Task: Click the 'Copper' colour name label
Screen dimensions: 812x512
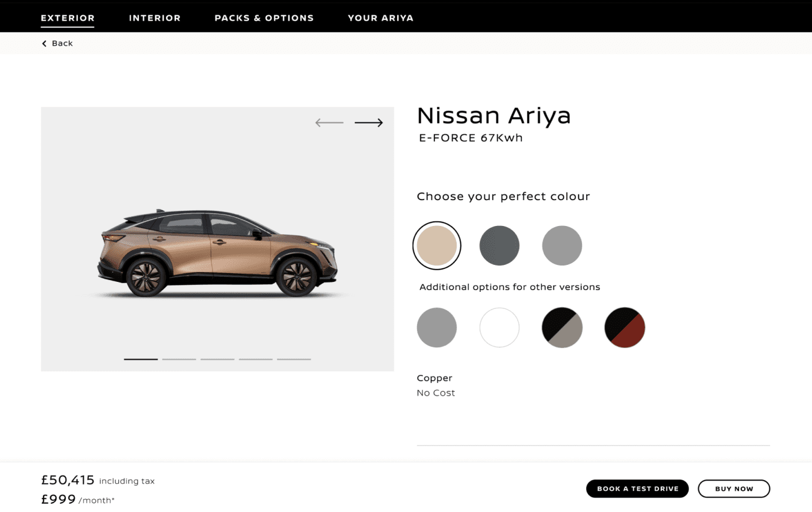Action: pyautogui.click(x=434, y=378)
